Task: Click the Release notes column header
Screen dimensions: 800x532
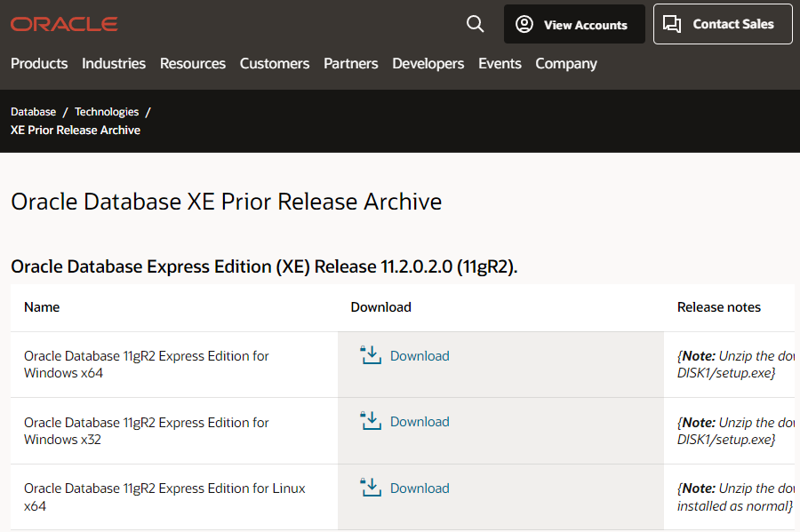Action: click(719, 307)
